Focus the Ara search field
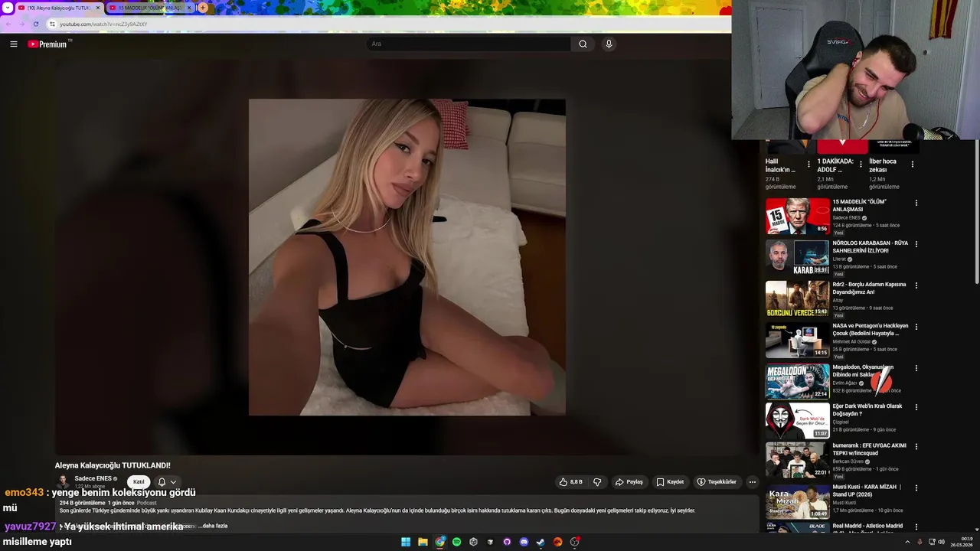 [x=468, y=44]
